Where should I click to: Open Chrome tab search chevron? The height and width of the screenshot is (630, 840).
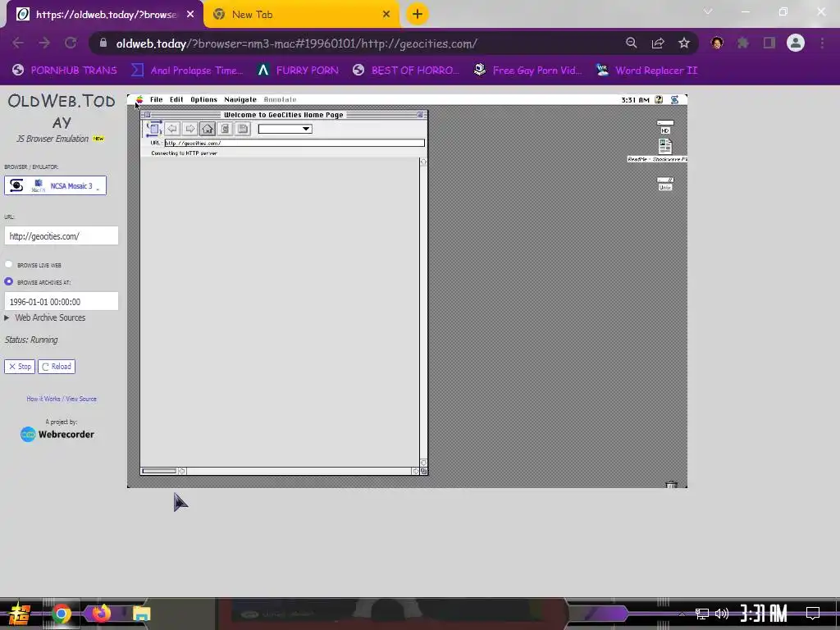coord(708,11)
